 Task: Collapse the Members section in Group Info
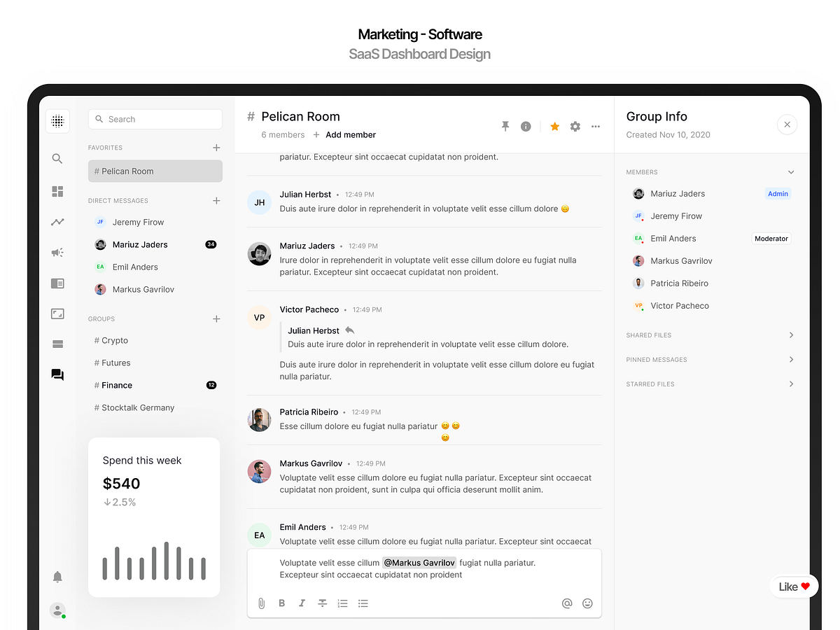[x=791, y=171]
